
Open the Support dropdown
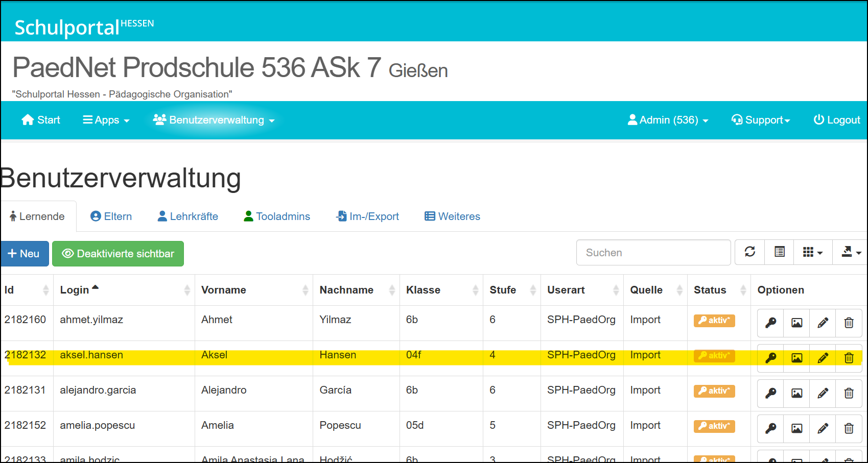[x=761, y=120]
